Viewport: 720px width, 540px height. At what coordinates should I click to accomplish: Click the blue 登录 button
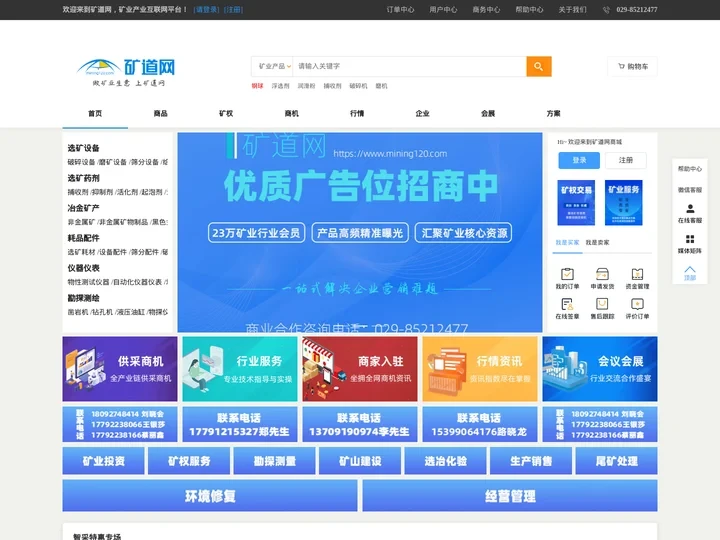coord(579,160)
